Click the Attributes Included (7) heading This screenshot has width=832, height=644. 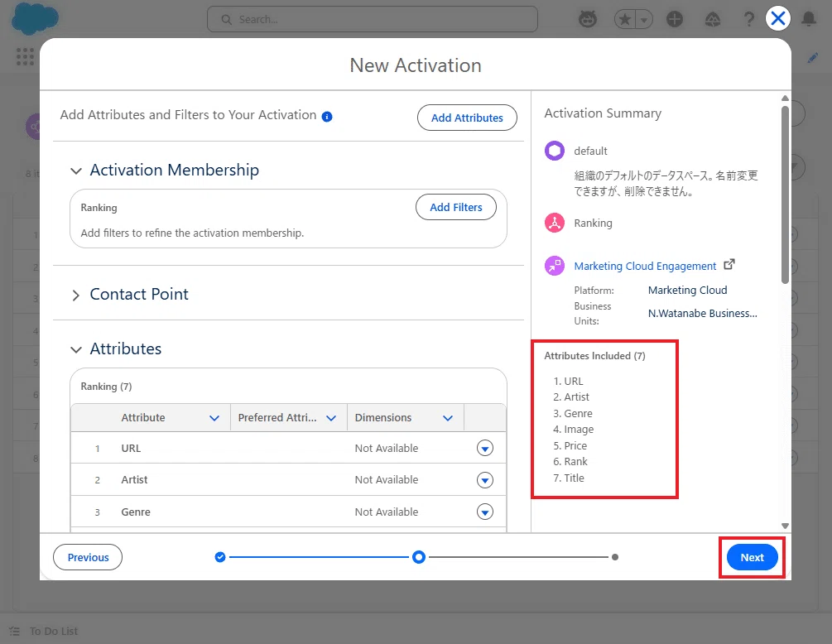click(x=594, y=356)
